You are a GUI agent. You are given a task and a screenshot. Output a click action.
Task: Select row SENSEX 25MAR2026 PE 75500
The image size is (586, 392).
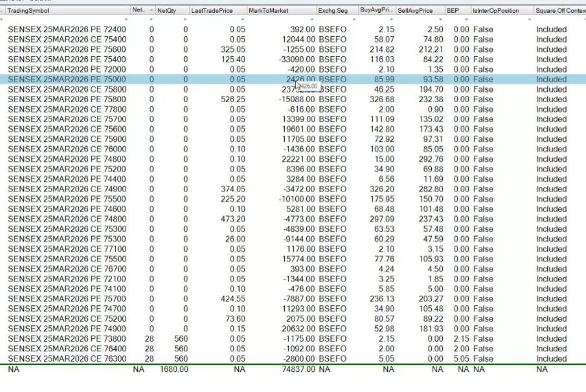pyautogui.click(x=293, y=199)
